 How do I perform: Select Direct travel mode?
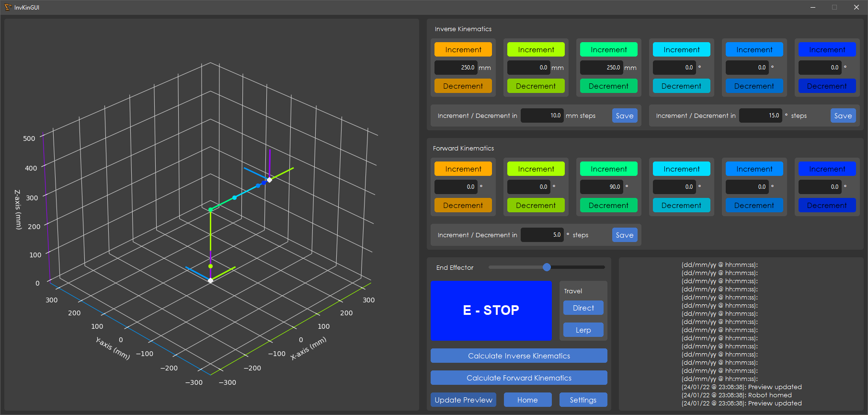[583, 308]
